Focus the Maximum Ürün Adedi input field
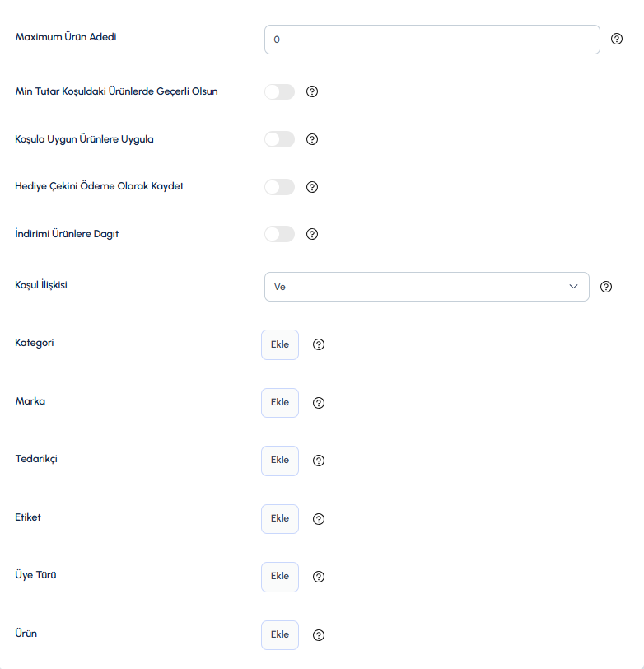644x669 pixels. point(432,40)
